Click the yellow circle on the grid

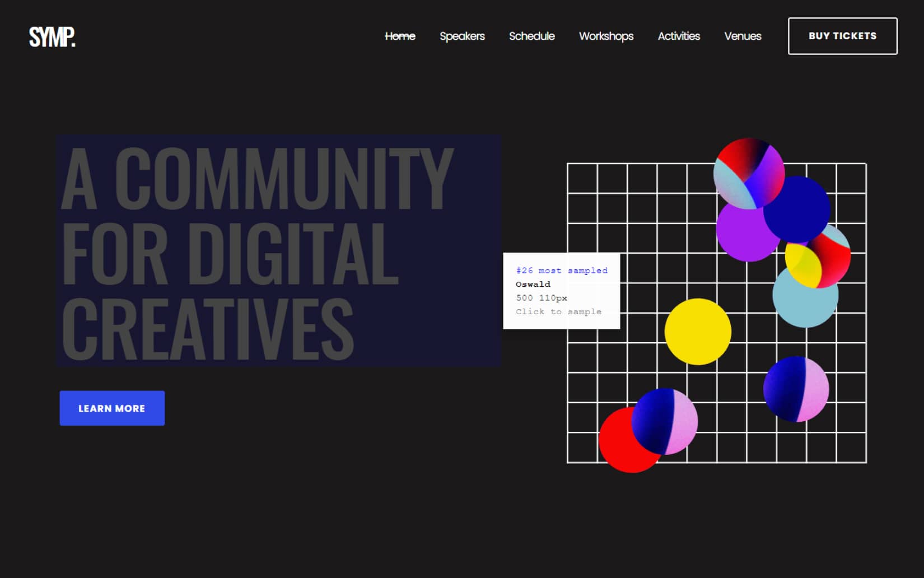click(x=698, y=332)
